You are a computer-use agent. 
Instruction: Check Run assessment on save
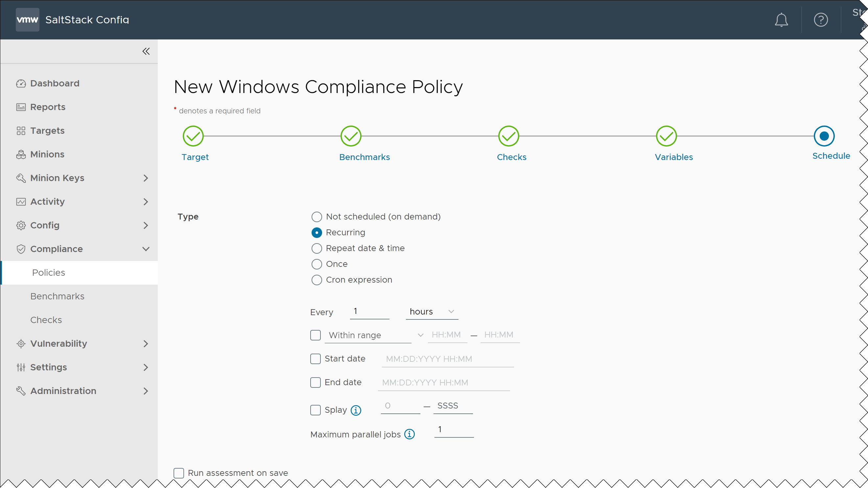click(178, 473)
